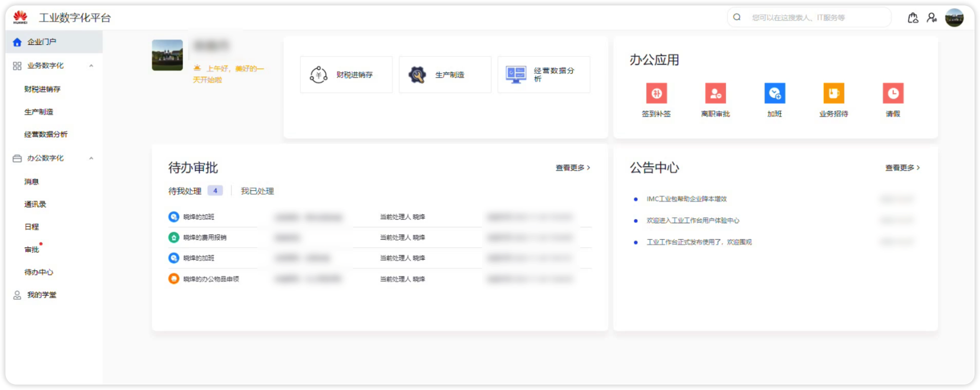
Task: Open the 业务招待 app icon
Action: 833,94
